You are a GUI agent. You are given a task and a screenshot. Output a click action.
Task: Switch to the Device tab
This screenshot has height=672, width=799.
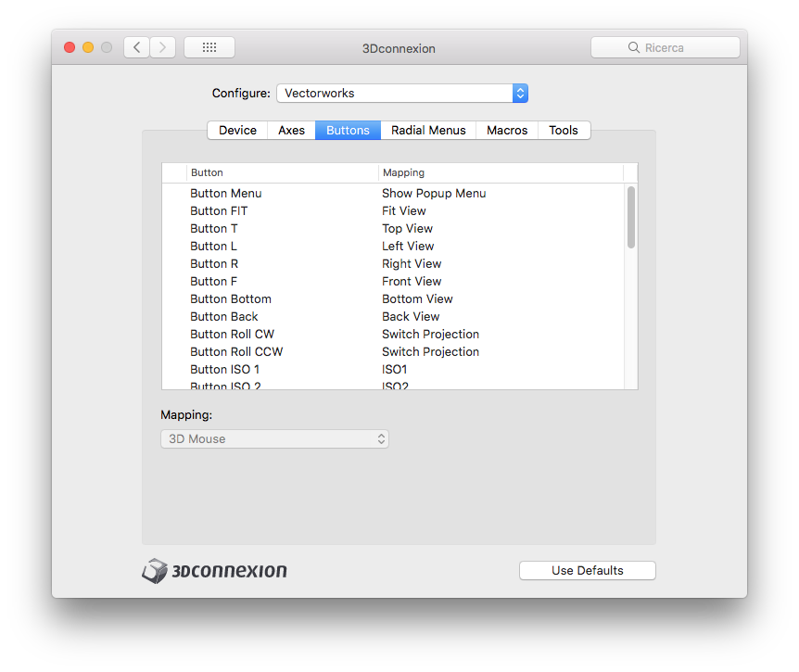pos(237,131)
